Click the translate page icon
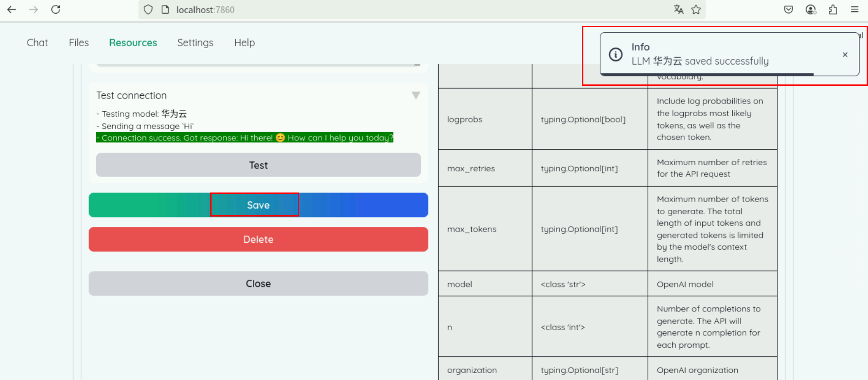 pos(679,10)
